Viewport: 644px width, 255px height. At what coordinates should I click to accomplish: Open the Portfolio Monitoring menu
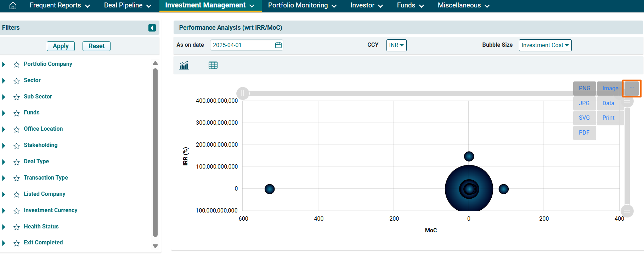pyautogui.click(x=302, y=5)
